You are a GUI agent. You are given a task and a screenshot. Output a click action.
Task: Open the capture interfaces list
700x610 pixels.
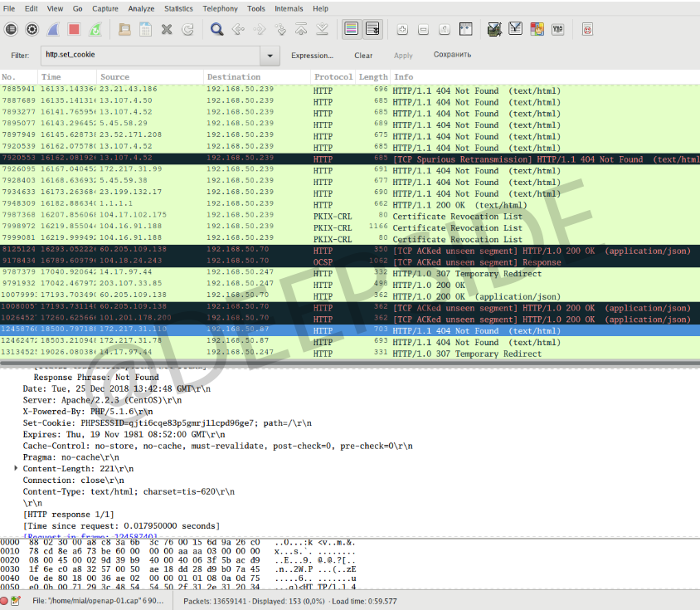11,29
